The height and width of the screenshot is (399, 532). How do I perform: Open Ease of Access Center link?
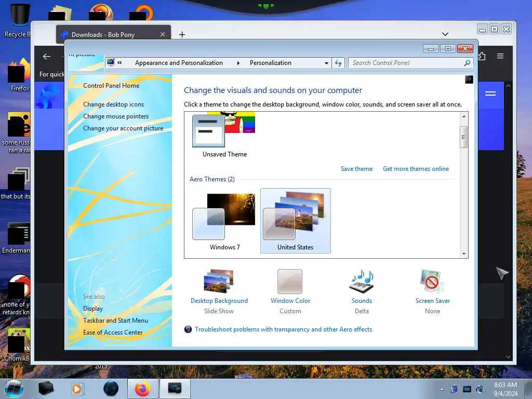click(113, 332)
